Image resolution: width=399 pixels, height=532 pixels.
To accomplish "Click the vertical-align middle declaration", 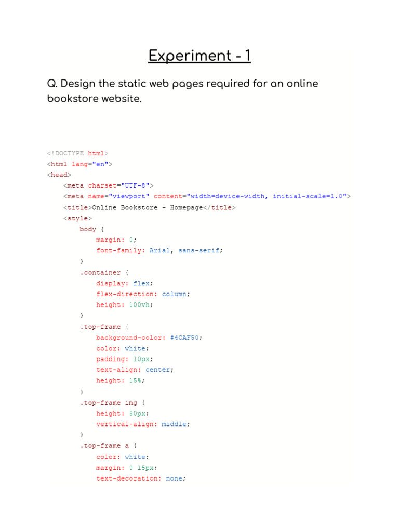I will click(143, 424).
